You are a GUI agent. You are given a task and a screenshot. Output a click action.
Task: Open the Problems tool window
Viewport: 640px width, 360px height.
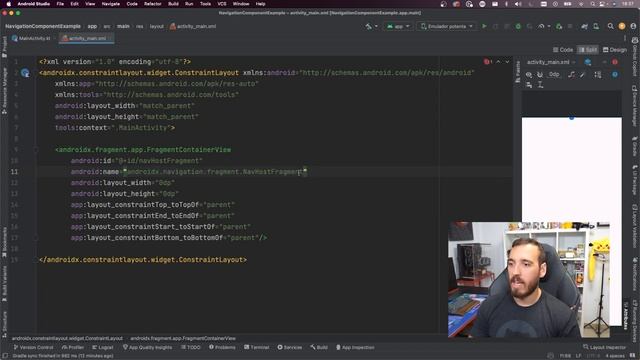[x=222, y=347]
